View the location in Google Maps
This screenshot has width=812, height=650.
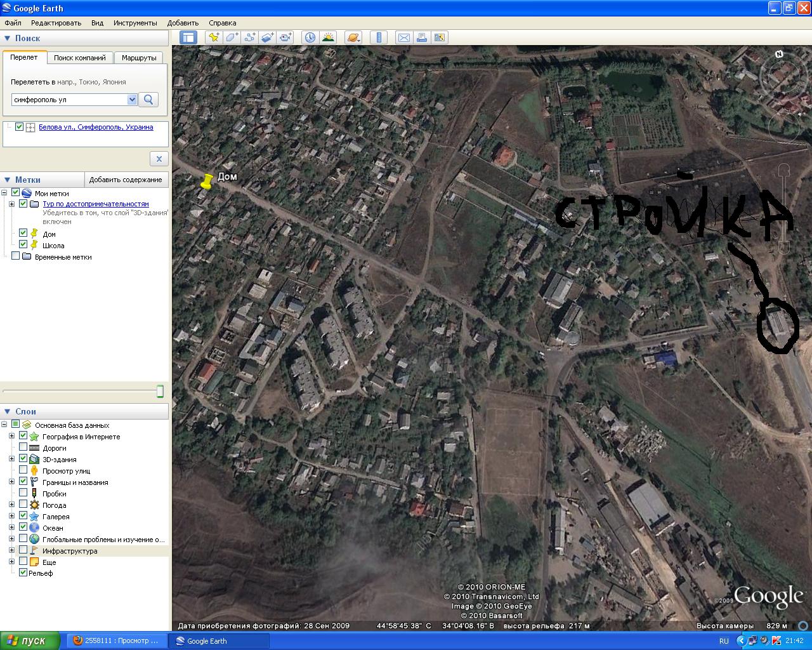click(x=440, y=37)
